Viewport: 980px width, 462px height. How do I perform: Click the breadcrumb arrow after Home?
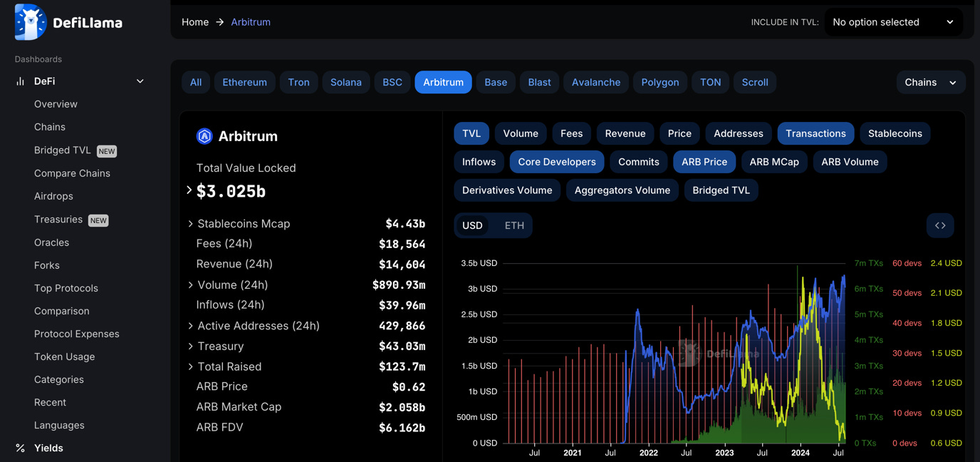click(220, 22)
